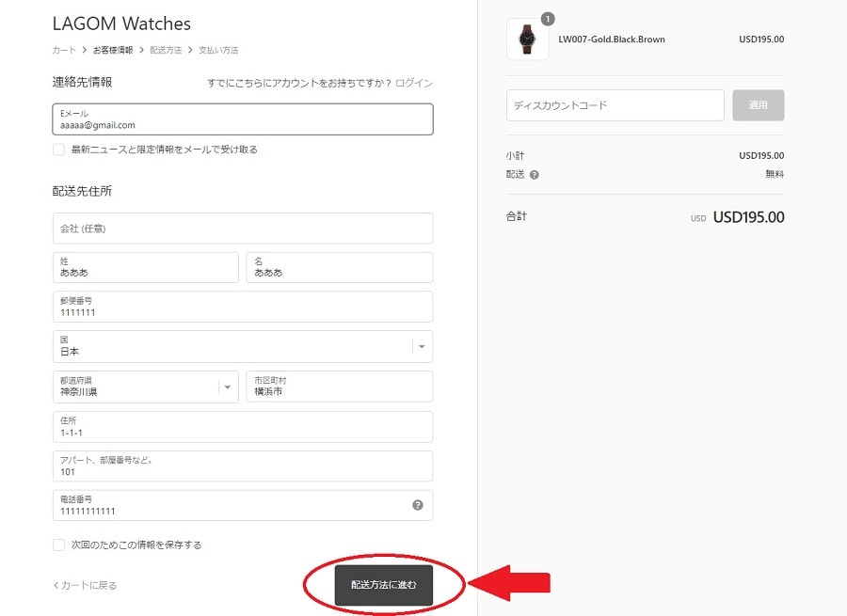The image size is (847, 616).
Task: Focus the ディスカウントコード input field
Action: 615,105
